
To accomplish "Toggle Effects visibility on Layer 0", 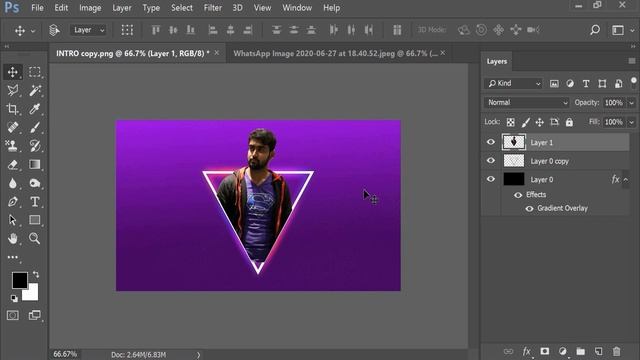I will [x=518, y=195].
